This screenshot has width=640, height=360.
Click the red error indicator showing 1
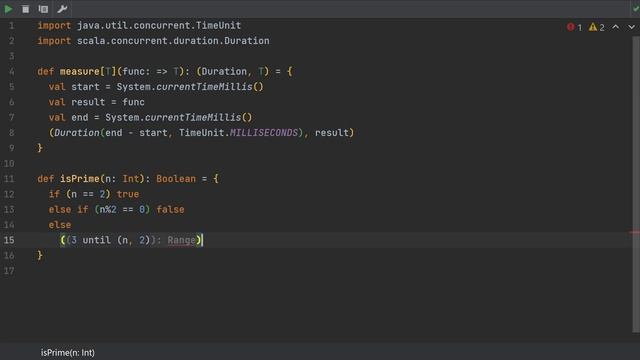click(574, 27)
